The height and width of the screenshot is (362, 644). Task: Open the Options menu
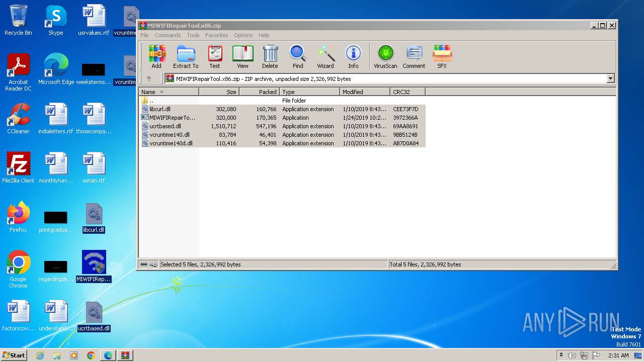pyautogui.click(x=243, y=35)
